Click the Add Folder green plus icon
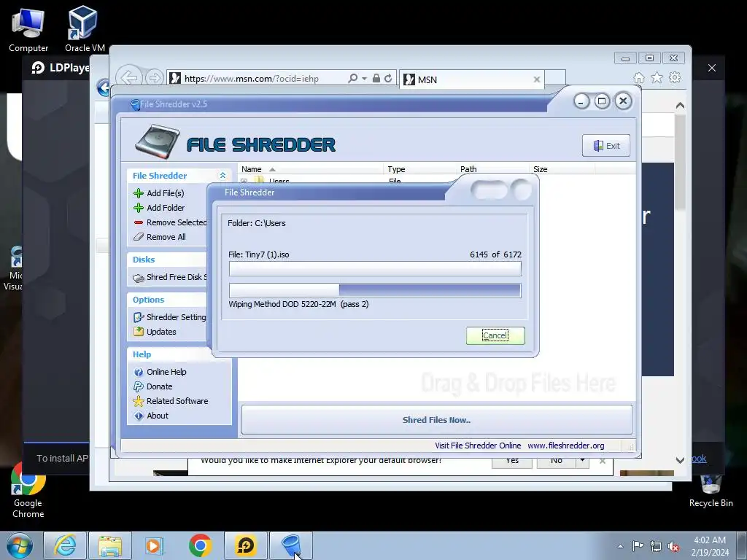Image resolution: width=747 pixels, height=560 pixels. point(138,208)
